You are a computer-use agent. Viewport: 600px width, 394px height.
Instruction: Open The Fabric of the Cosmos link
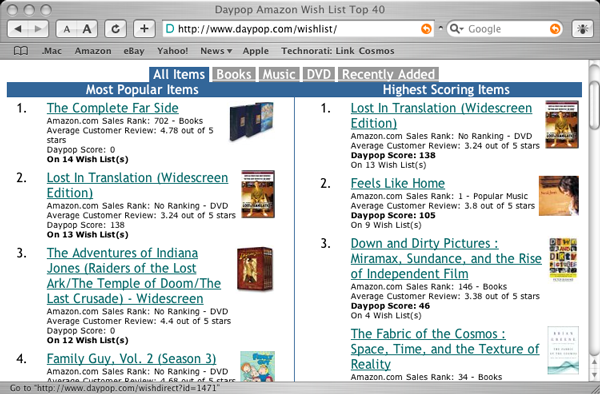445,349
